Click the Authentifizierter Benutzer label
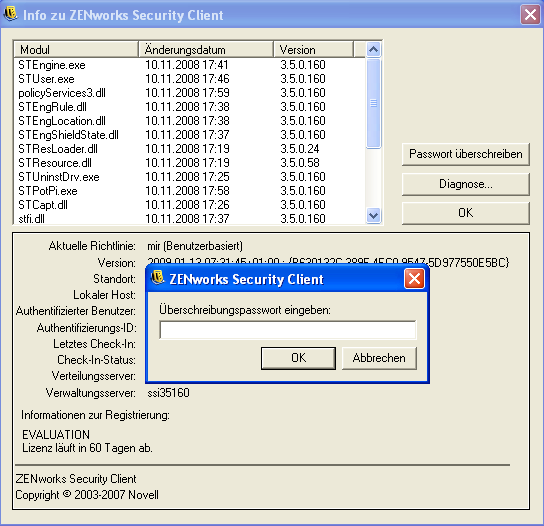Viewport: 544px width, 526px height. tap(76, 311)
